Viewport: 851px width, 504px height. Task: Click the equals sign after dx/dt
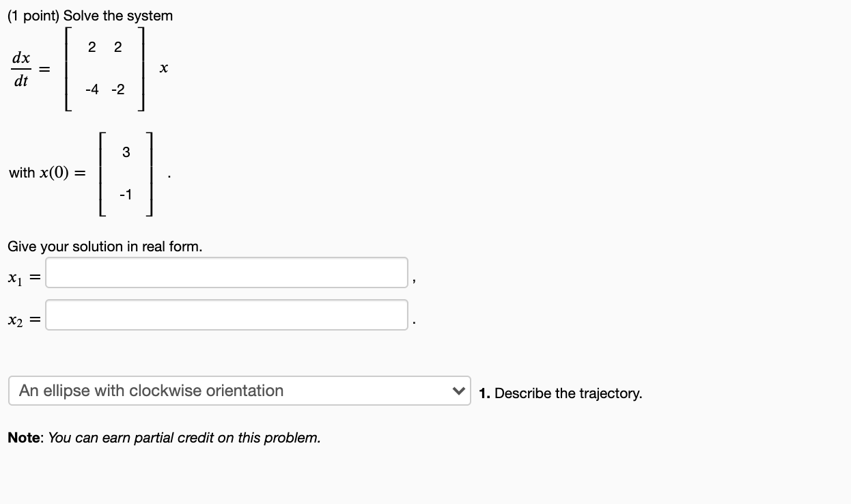[x=44, y=68]
